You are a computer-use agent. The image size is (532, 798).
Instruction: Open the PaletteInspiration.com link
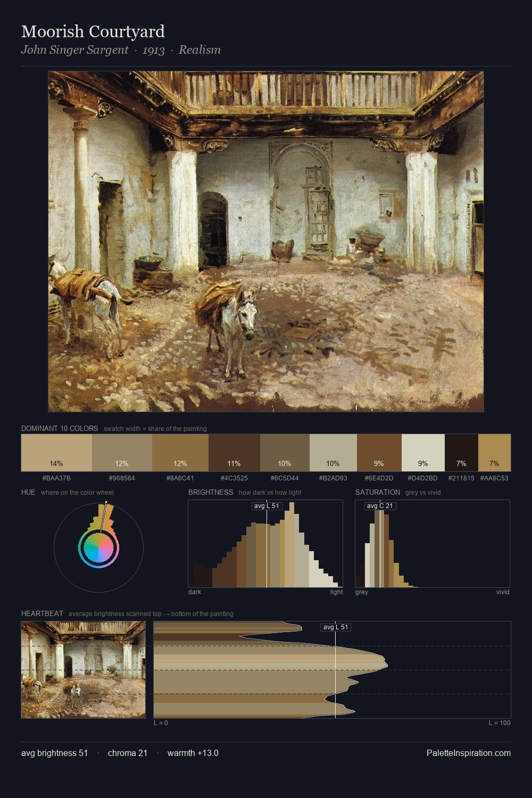click(469, 753)
